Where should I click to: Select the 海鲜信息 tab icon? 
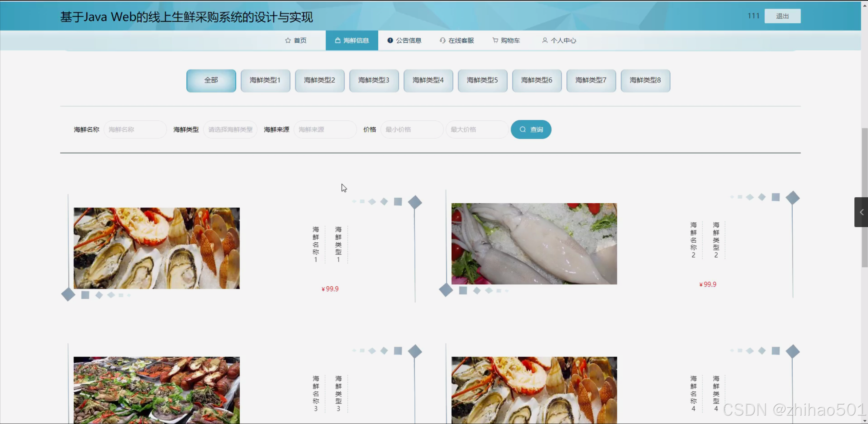coord(337,40)
